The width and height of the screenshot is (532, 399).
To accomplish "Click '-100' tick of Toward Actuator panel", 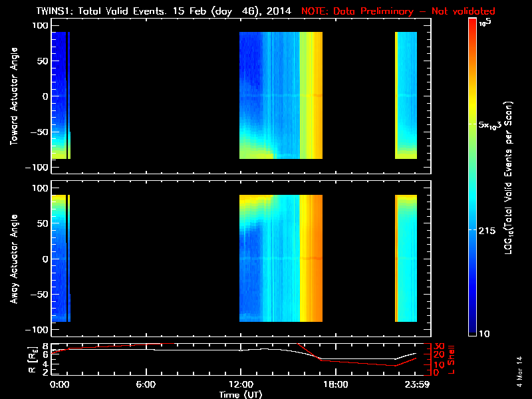I will (37, 168).
